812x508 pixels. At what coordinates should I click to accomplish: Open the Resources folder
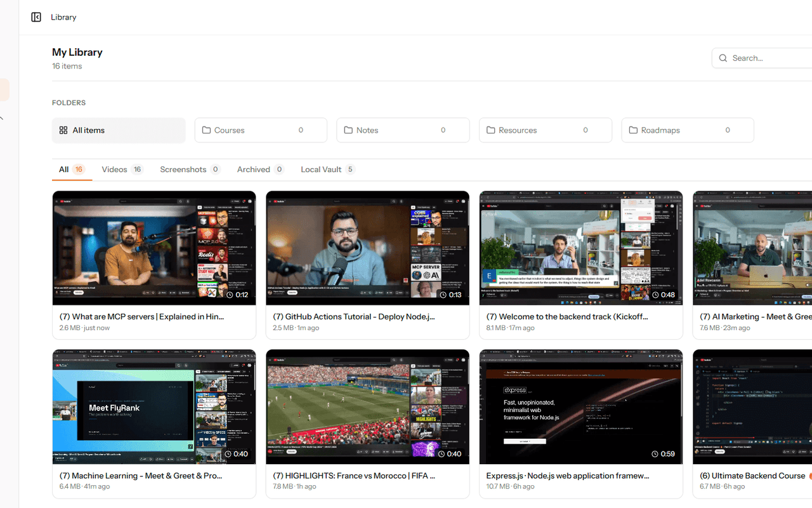click(x=546, y=130)
